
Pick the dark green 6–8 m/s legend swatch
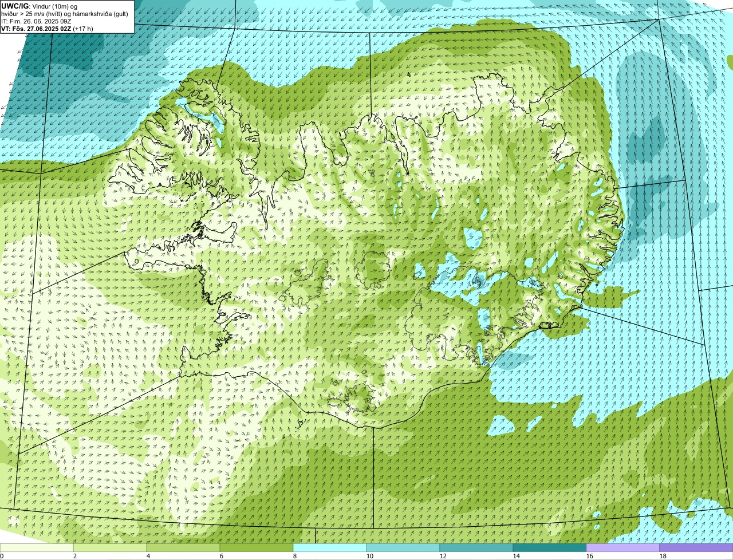point(257,548)
